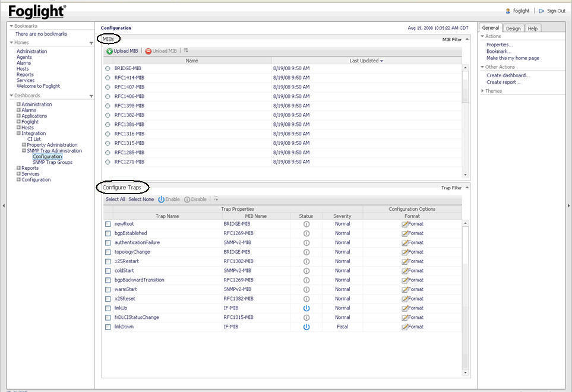Open the SNMP Trap Groups tree item
Image resolution: width=572 pixels, height=392 pixels.
(x=52, y=162)
